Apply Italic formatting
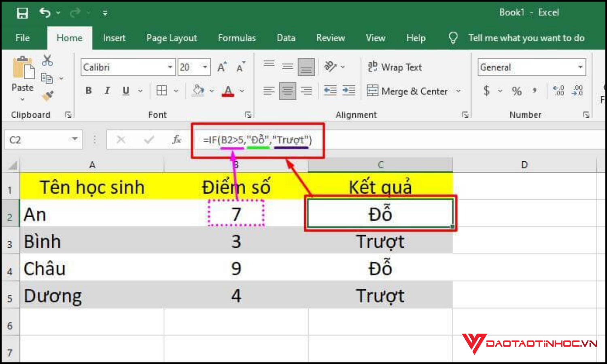This screenshot has height=364, width=607. click(107, 91)
